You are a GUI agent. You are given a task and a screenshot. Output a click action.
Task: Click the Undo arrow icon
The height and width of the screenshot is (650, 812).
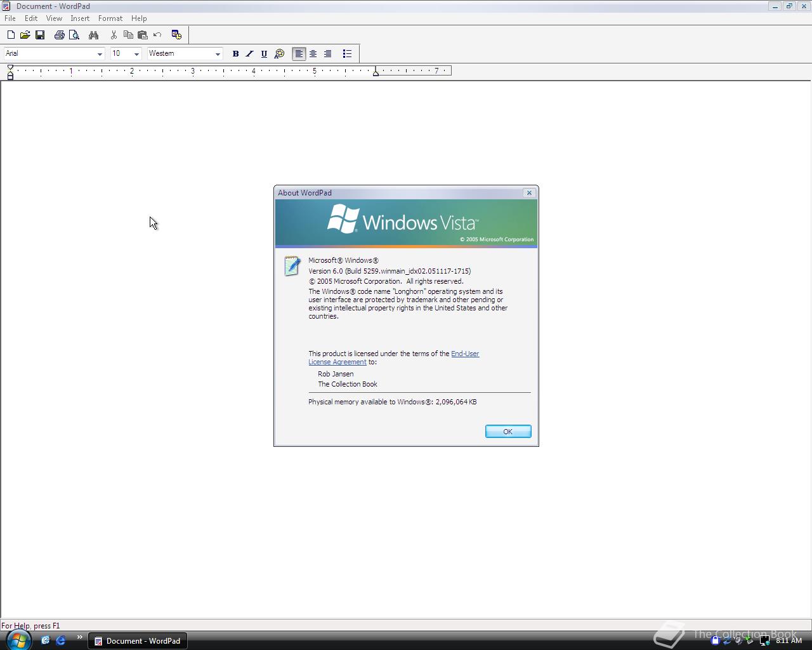[157, 35]
